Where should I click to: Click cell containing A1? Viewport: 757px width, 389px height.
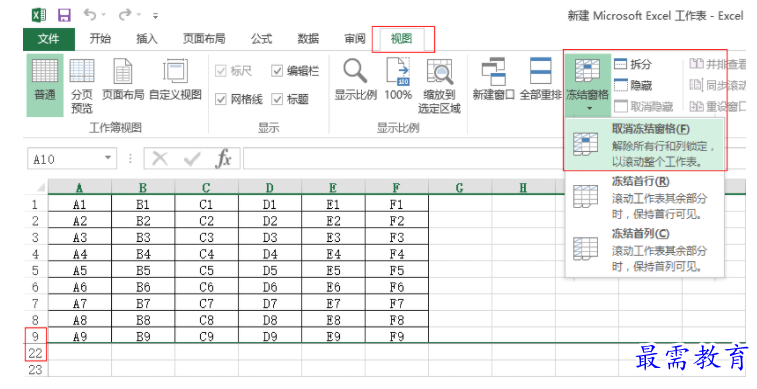point(80,205)
